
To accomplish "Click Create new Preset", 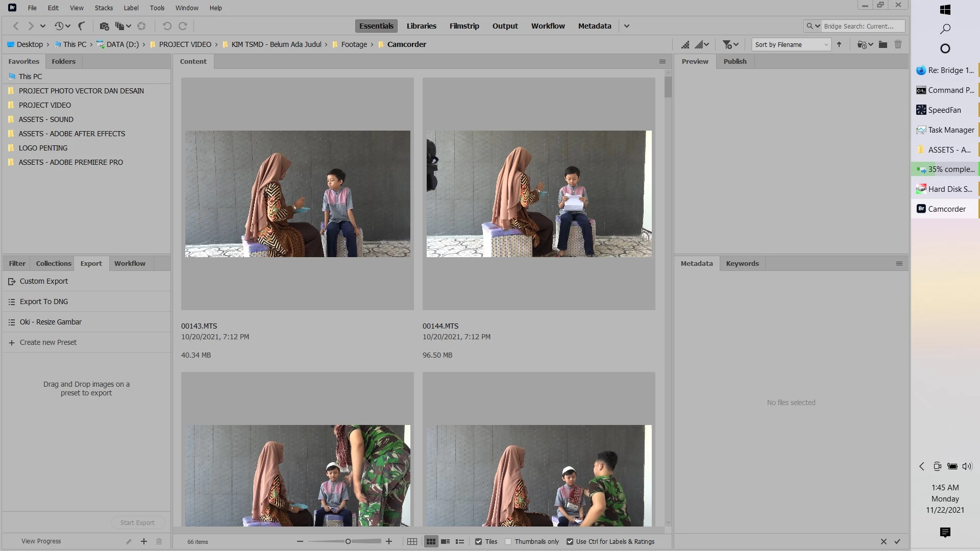I will click(48, 342).
